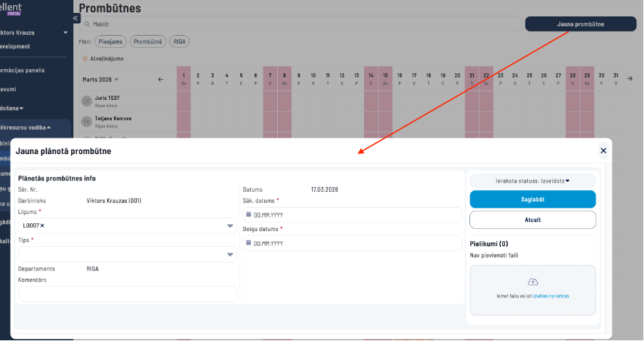Click the search magnifier icon

tap(87, 24)
